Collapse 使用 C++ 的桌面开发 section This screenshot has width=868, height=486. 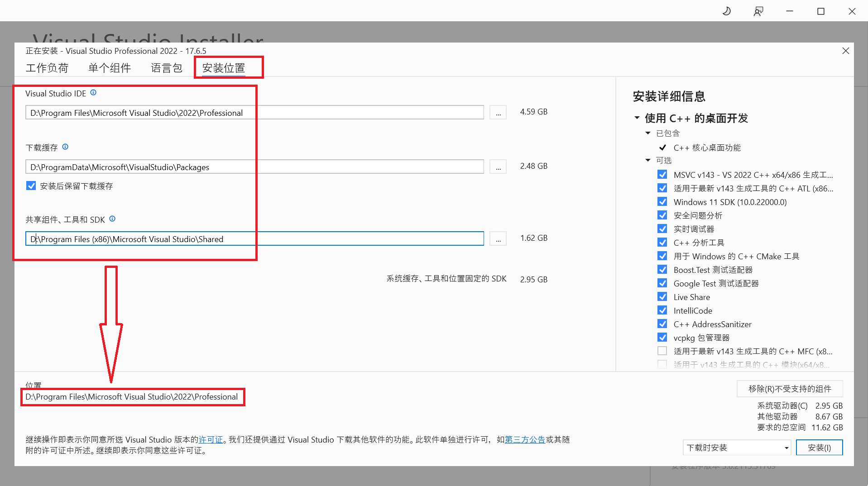(x=637, y=118)
